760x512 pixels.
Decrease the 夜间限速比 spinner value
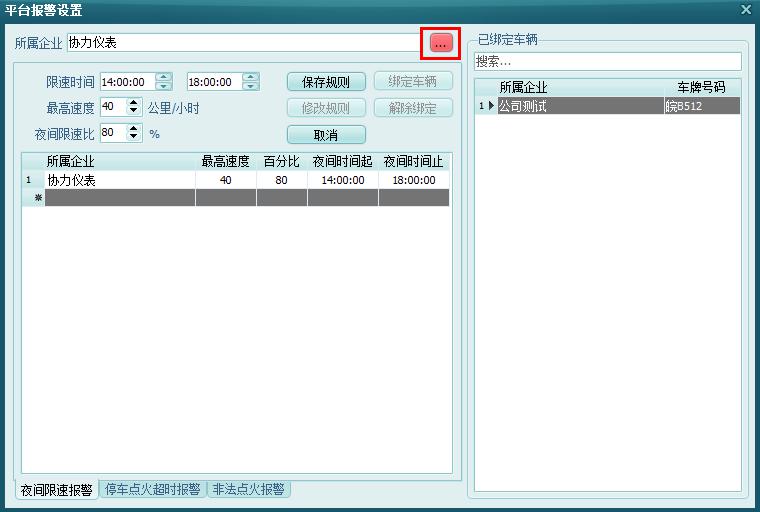coord(135,137)
